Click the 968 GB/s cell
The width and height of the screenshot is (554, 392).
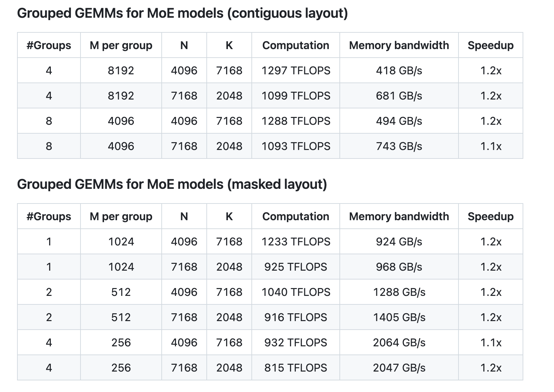(399, 267)
